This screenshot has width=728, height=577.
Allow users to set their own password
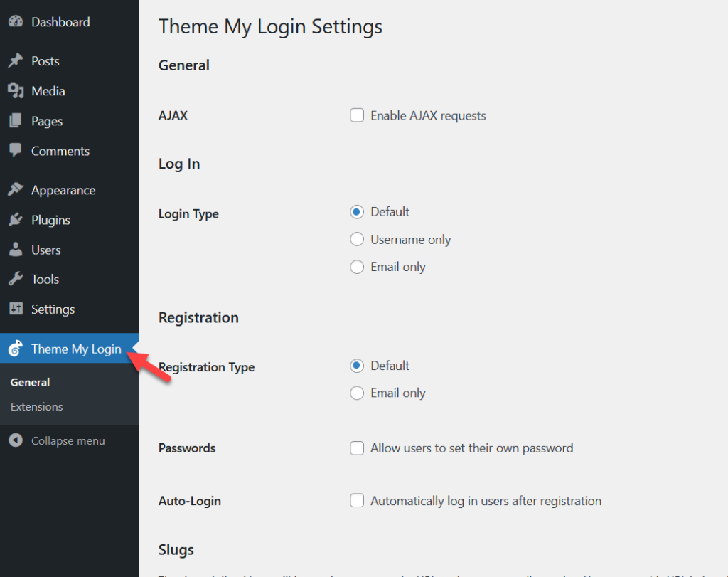(x=357, y=448)
